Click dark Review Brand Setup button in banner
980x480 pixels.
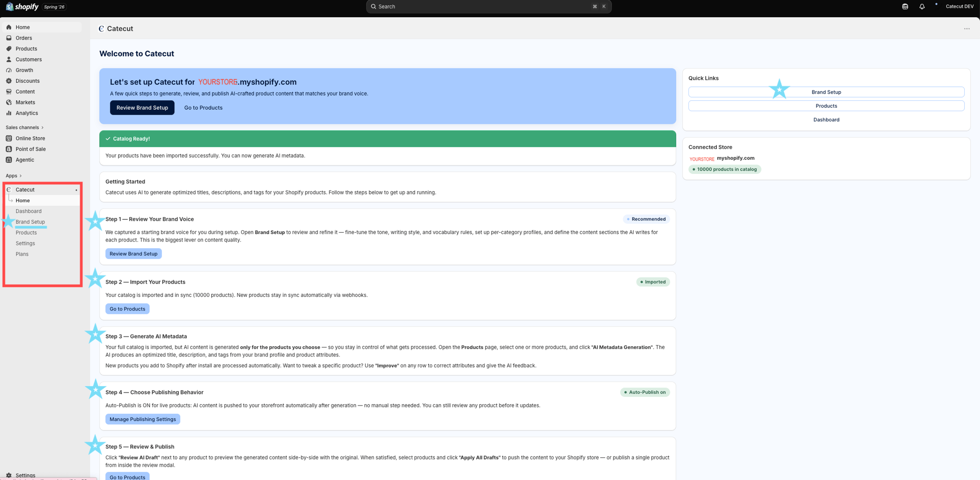tap(142, 108)
